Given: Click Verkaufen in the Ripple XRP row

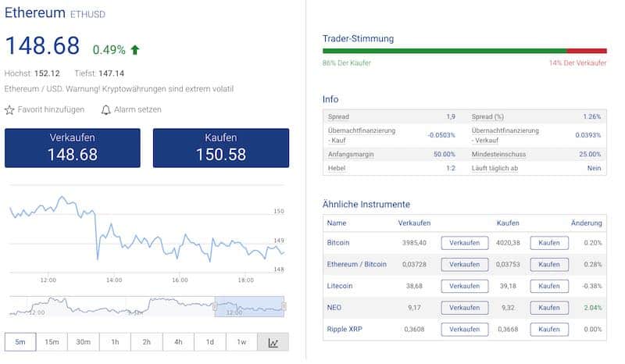Looking at the screenshot, I should click(x=465, y=330).
